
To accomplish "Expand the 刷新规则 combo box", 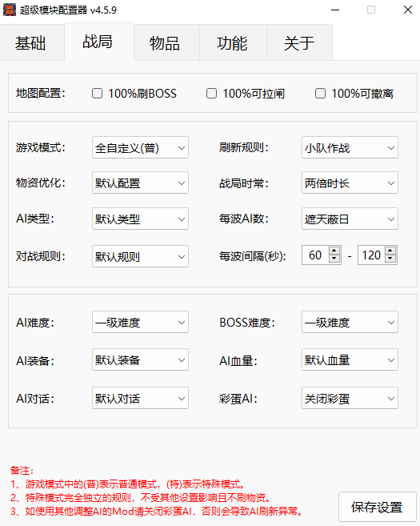I will click(x=350, y=147).
